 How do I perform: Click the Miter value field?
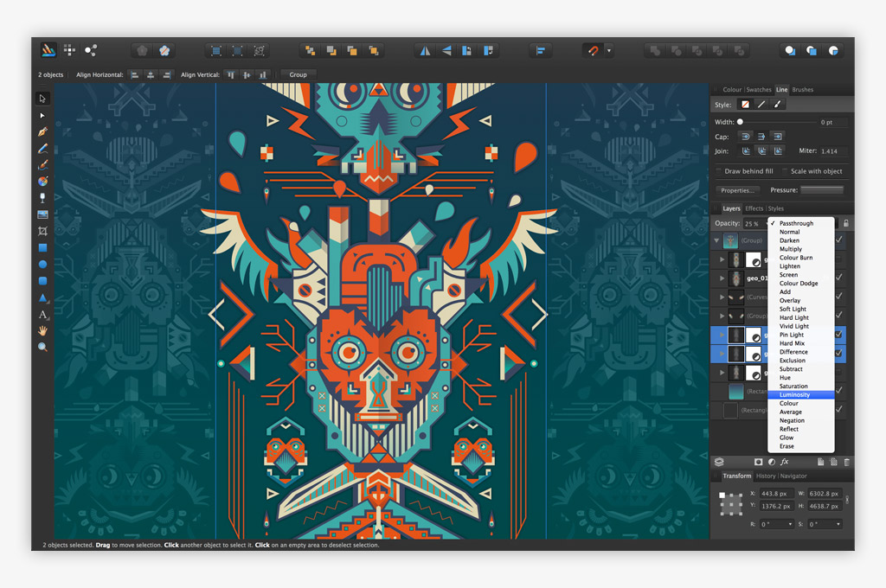[833, 151]
